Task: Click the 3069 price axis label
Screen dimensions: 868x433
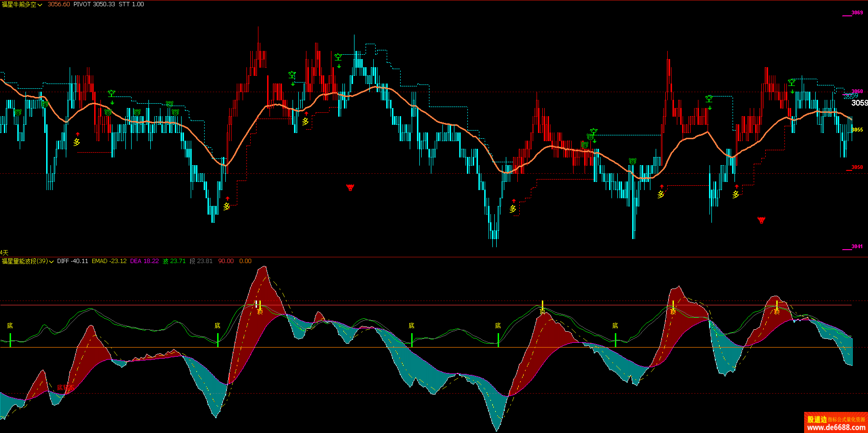Action: pos(857,13)
